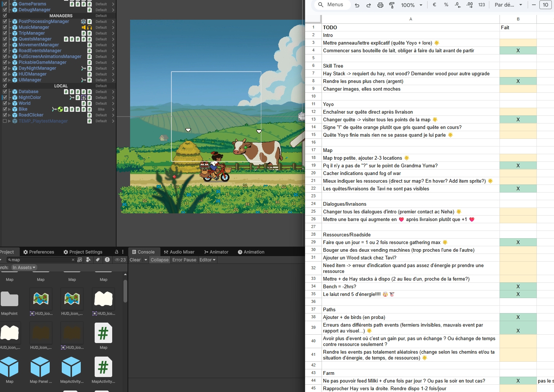Image resolution: width=554 pixels, height=392 pixels.
Task: Disable the MusicManager active checkbox
Action: point(5,27)
